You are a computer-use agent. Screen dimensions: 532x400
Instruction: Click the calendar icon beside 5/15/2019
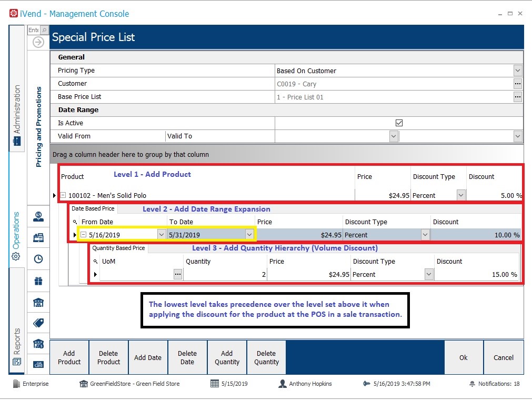tap(214, 384)
